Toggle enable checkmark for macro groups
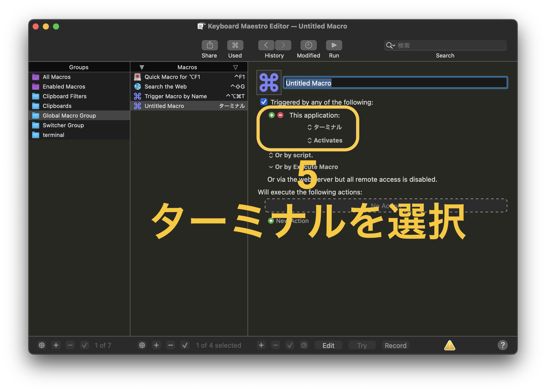Screen dimensions: 546x392 (85, 345)
